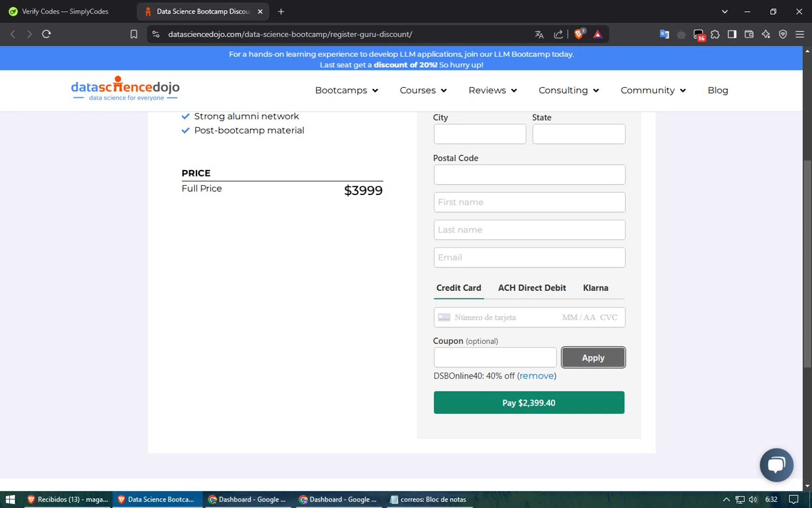
Task: Click the browser back arrow
Action: tap(13, 34)
